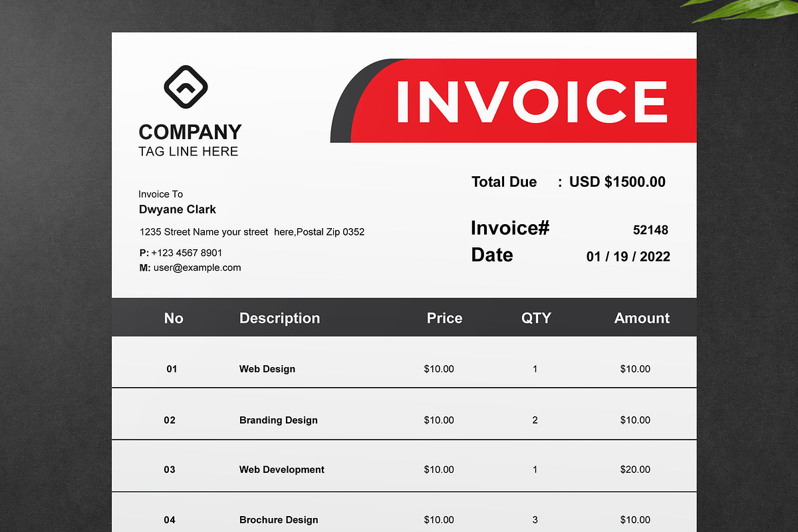Click the arrow symbol inside the logo
The height and width of the screenshot is (532, 798).
coord(187,86)
